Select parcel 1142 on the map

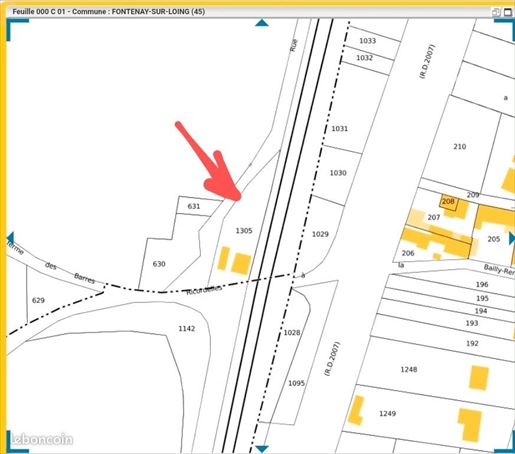pyautogui.click(x=187, y=329)
